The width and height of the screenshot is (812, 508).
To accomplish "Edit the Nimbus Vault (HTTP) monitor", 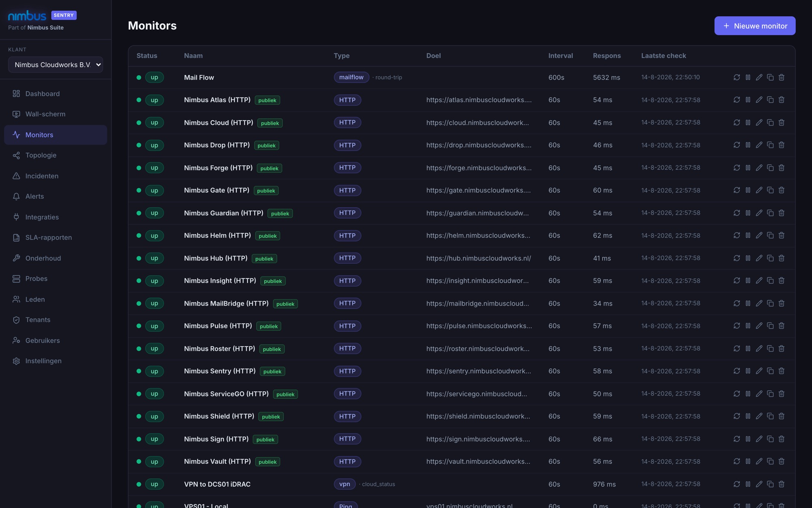I will click(759, 462).
